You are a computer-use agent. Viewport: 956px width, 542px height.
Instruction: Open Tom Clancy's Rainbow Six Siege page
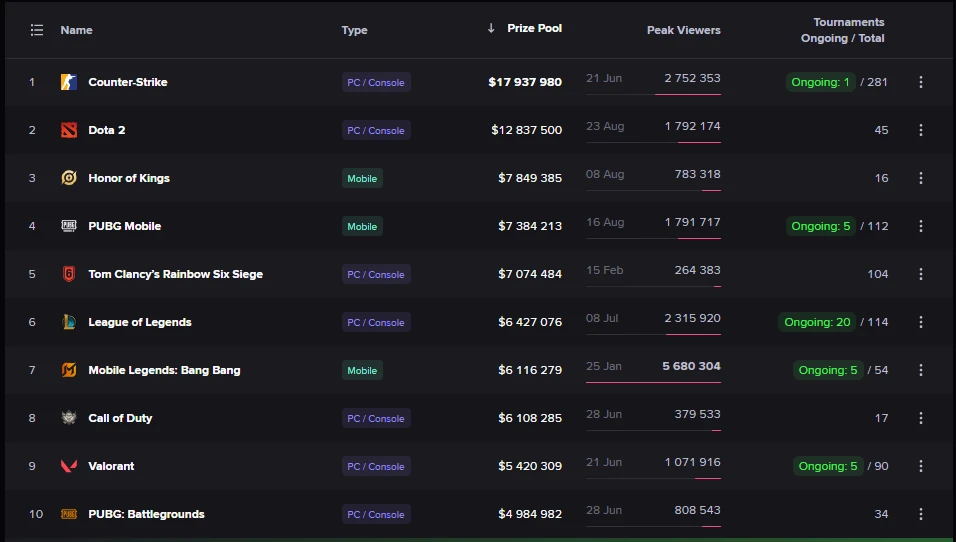tap(176, 274)
